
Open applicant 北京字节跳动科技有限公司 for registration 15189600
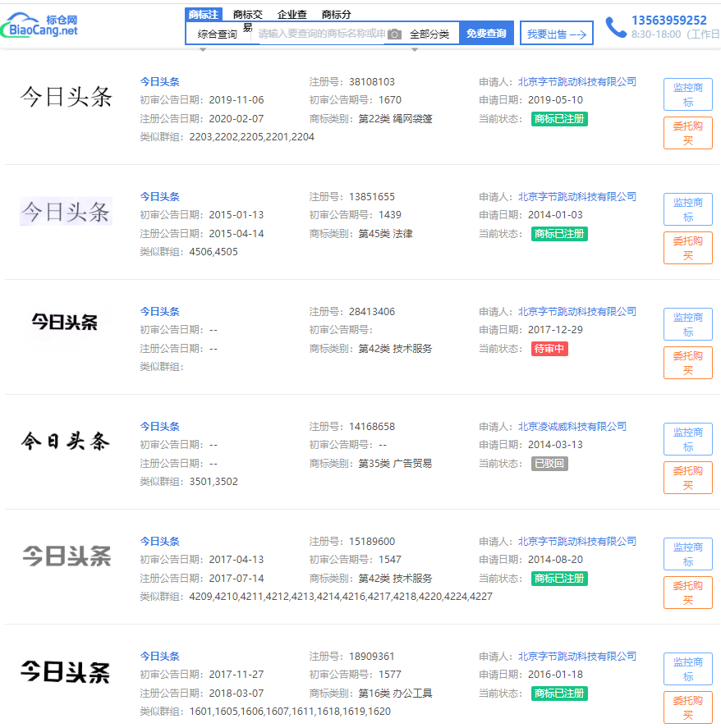577,542
